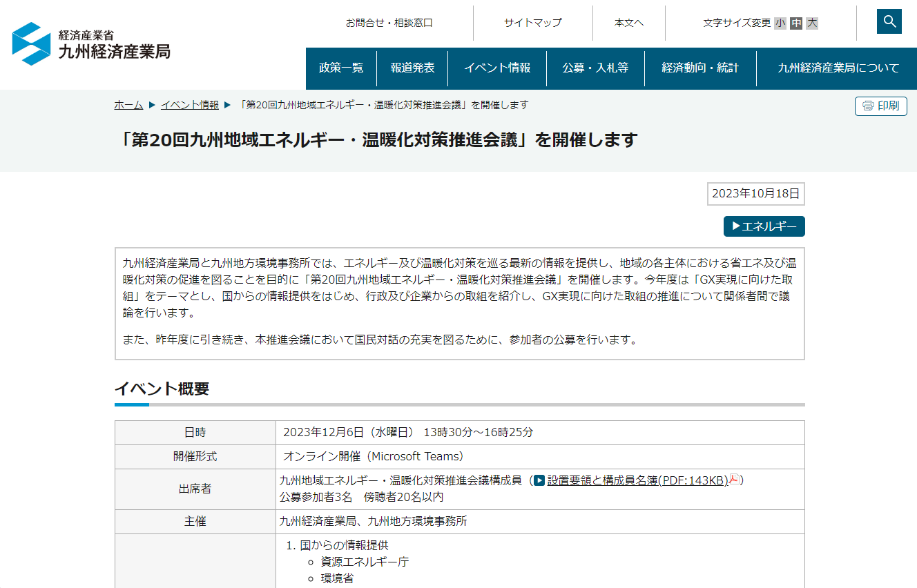Open the 公募・入札等 menu
The image size is (917, 588).
click(x=595, y=68)
